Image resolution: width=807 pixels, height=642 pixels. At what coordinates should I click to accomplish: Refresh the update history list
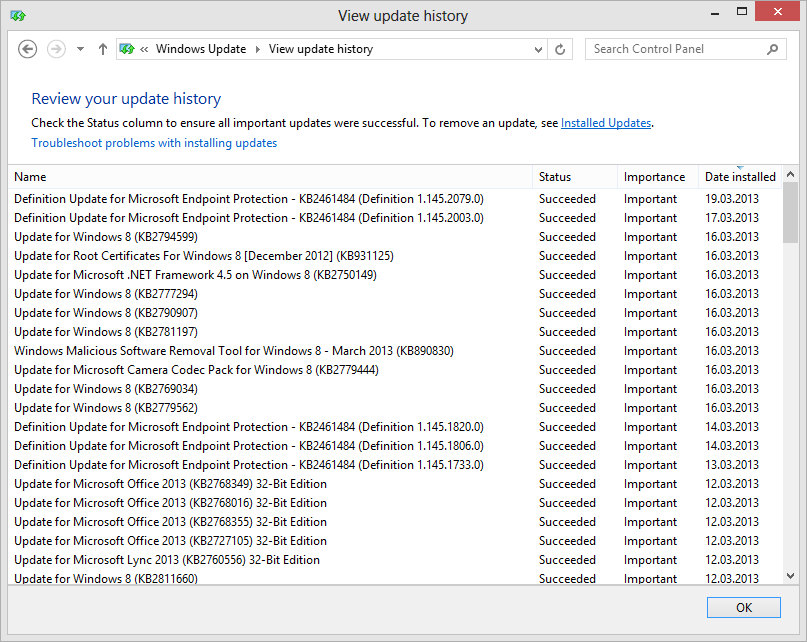(560, 49)
